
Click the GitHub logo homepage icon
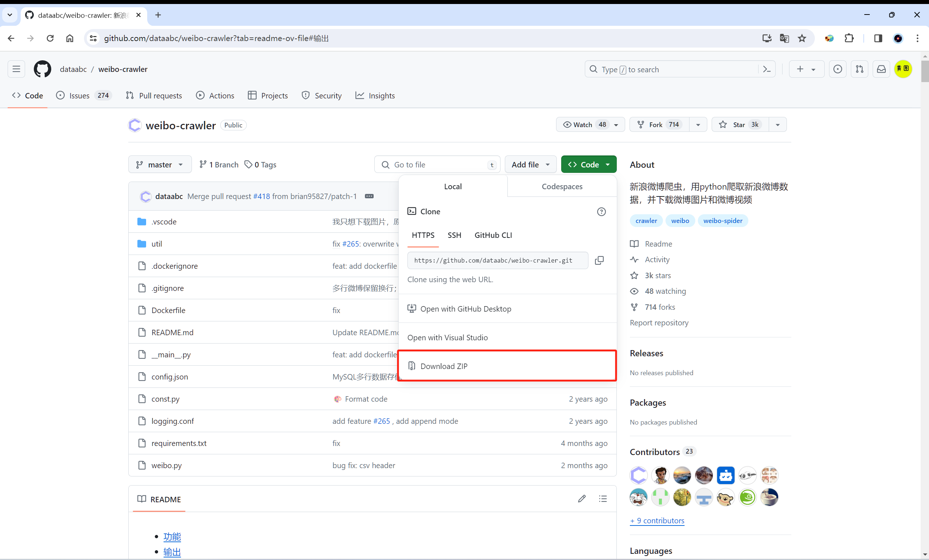click(42, 69)
